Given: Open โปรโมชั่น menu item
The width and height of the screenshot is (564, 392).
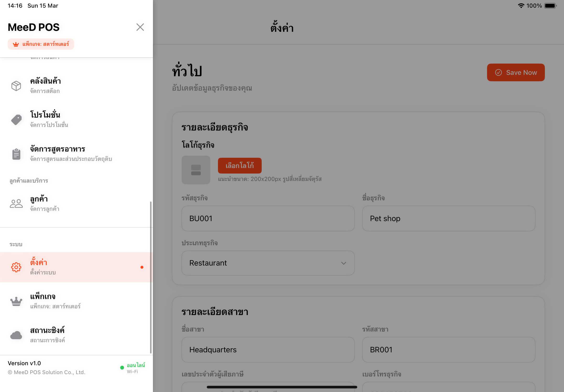Looking at the screenshot, I should click(76, 120).
